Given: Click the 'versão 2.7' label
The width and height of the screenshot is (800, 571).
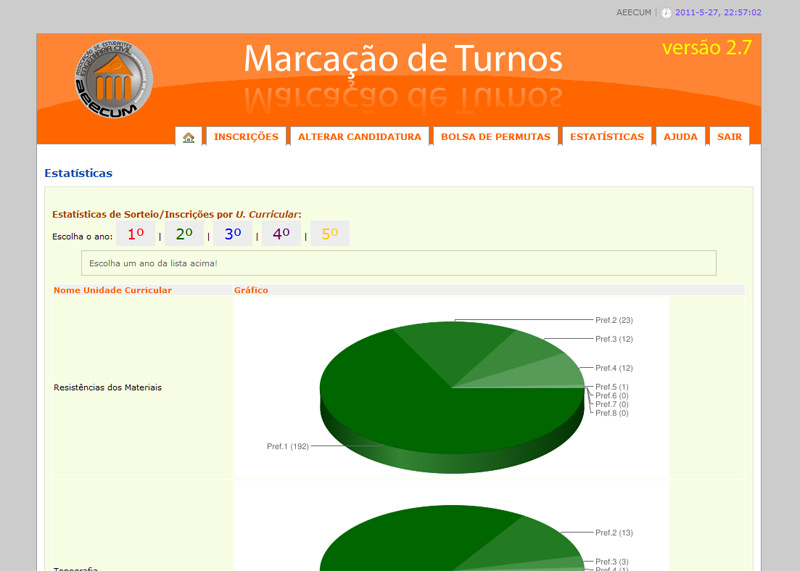Looking at the screenshot, I should (707, 47).
